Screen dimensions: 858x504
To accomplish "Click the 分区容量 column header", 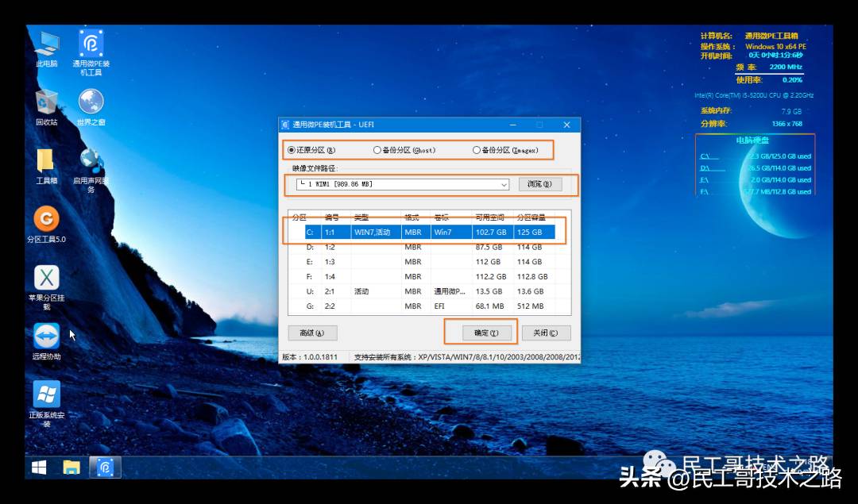I will (x=531, y=217).
